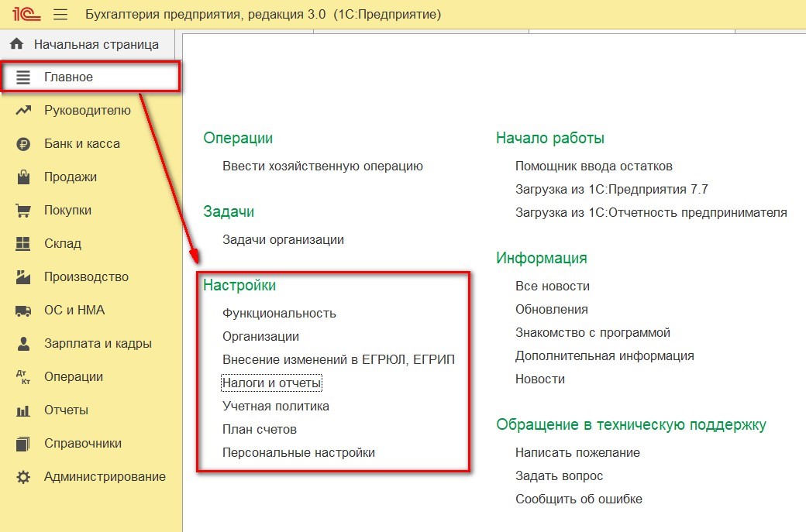
Task: Click the green Операции group heading
Action: [x=237, y=138]
